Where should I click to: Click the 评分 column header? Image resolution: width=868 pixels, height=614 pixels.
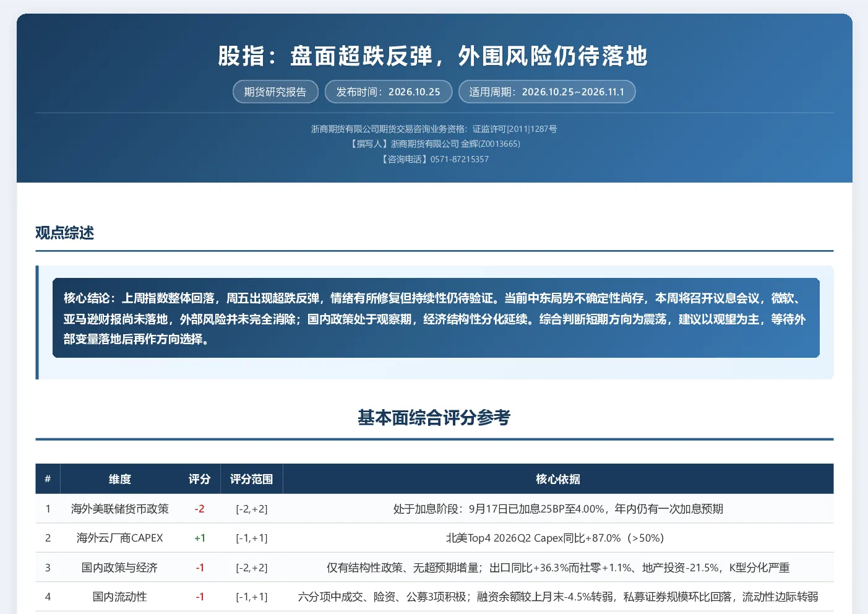coord(199,479)
